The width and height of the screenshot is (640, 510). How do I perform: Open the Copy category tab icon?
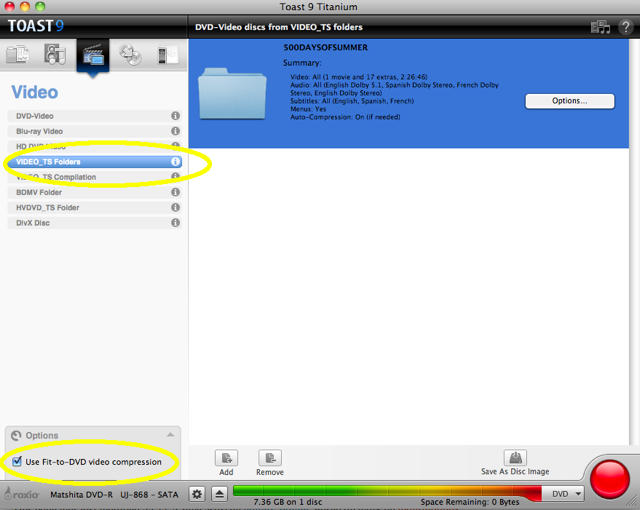[x=131, y=55]
